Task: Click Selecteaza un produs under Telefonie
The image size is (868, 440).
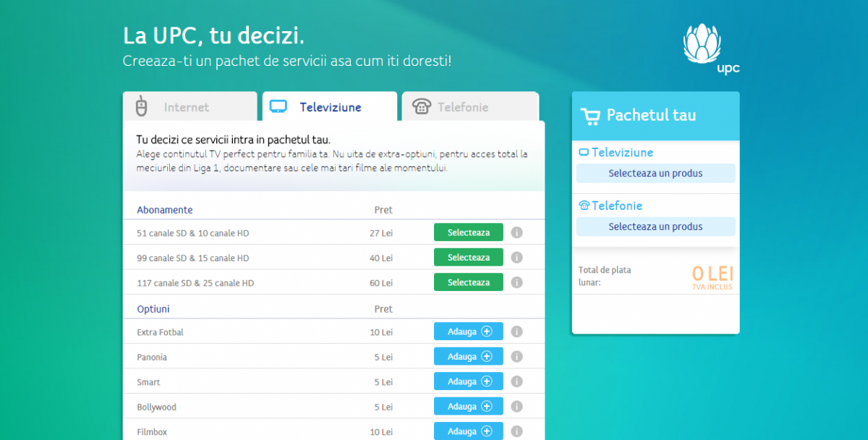Action: [x=655, y=227]
